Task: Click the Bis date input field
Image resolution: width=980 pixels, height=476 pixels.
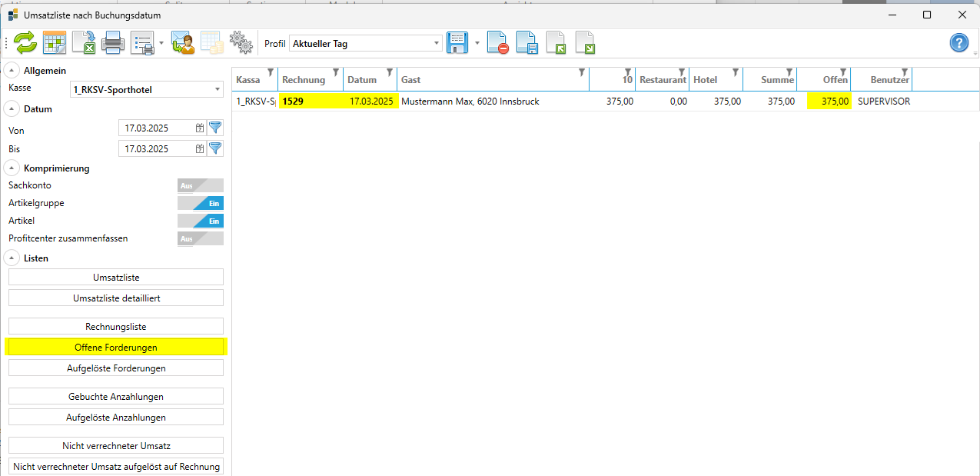Action: 156,148
